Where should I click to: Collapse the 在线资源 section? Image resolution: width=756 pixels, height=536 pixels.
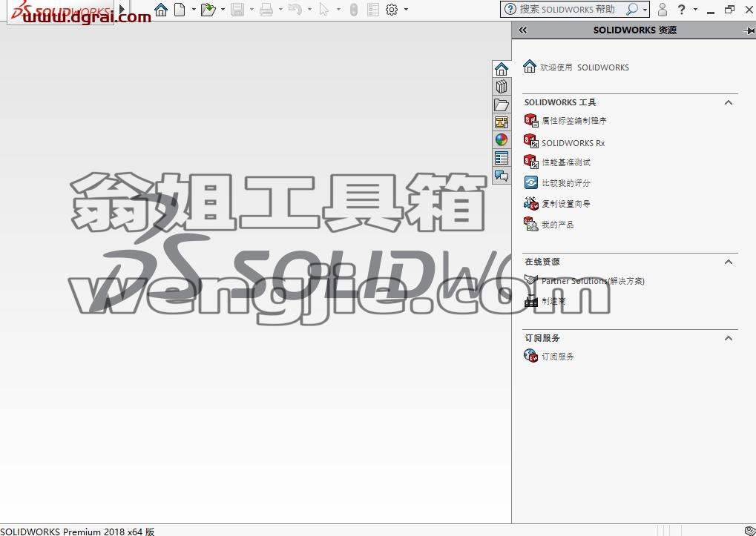click(729, 262)
